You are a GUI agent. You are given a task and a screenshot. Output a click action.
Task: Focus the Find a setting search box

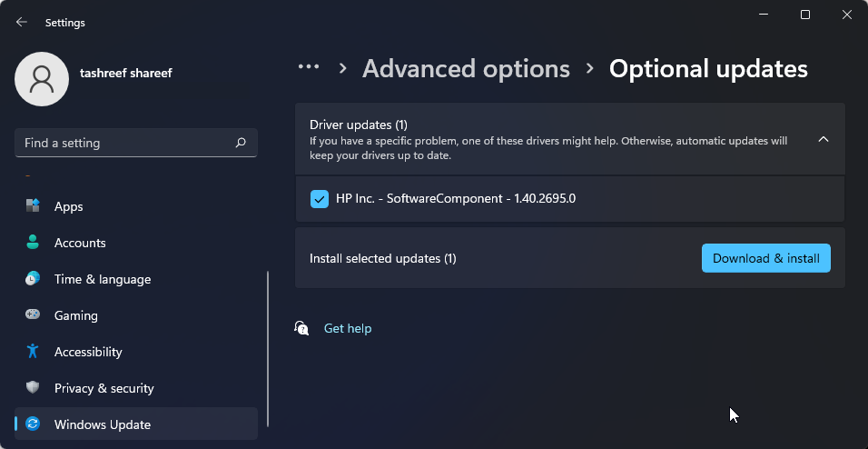click(127, 143)
